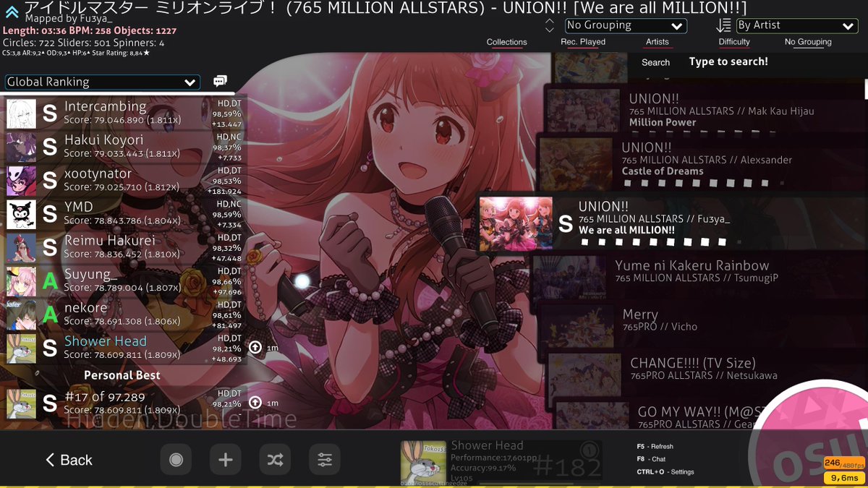Click the #182 rank number
Screen dimensions: 868x488
(569, 468)
